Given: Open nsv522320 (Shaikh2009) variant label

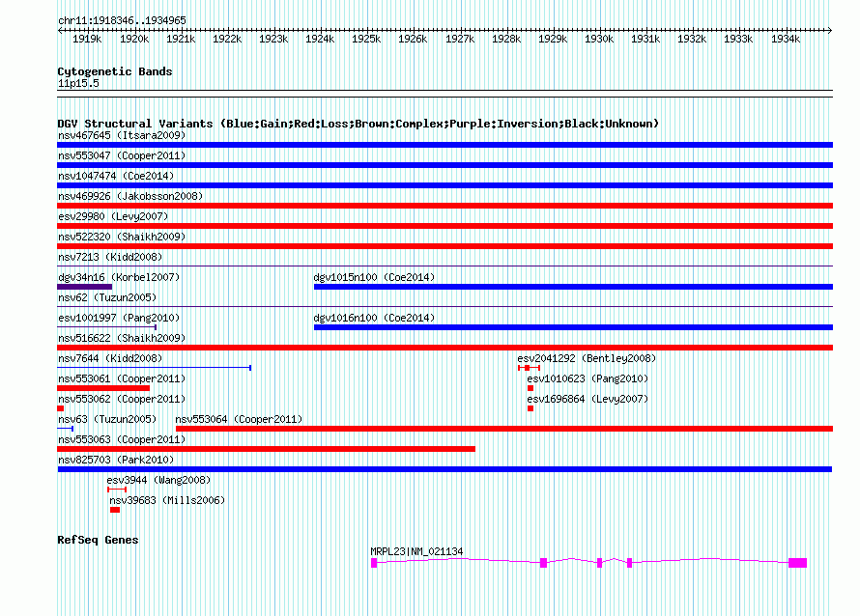Looking at the screenshot, I should point(122,237).
